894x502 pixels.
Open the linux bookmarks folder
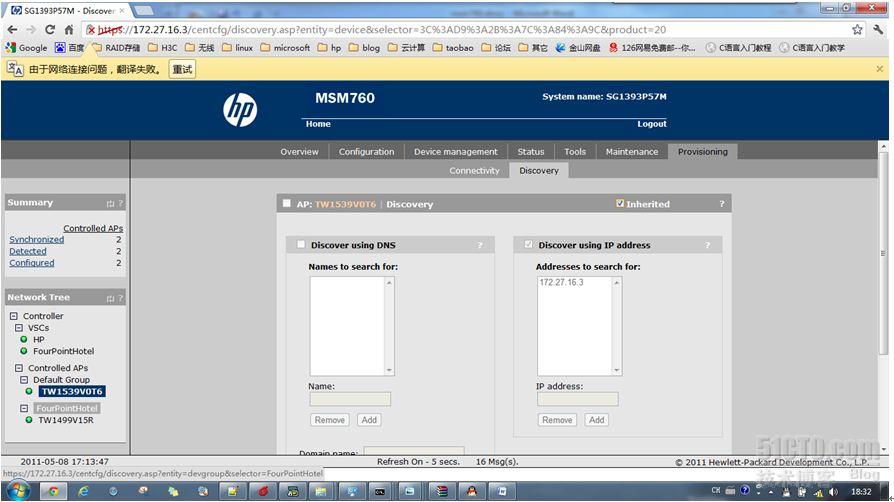[x=237, y=48]
